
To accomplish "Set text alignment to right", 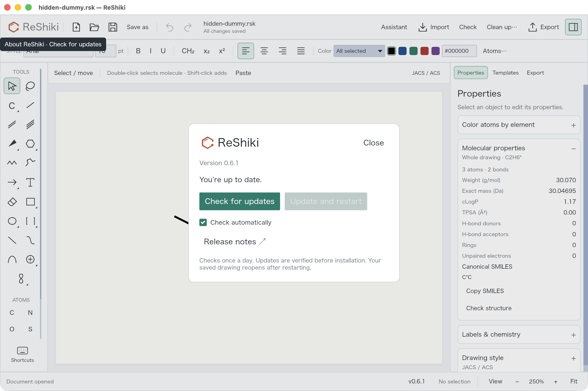I will coord(283,51).
